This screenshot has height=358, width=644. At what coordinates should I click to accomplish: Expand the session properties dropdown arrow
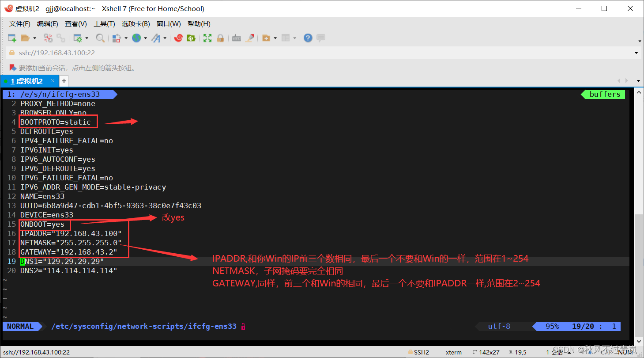[87, 38]
